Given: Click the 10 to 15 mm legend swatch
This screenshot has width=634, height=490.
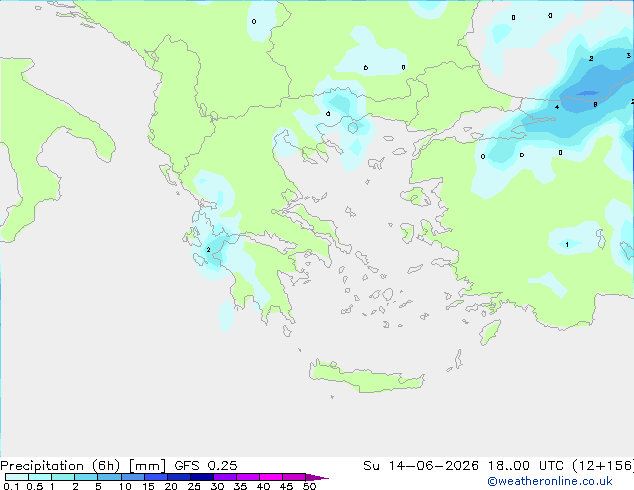Looking at the screenshot, I should pos(132,477).
